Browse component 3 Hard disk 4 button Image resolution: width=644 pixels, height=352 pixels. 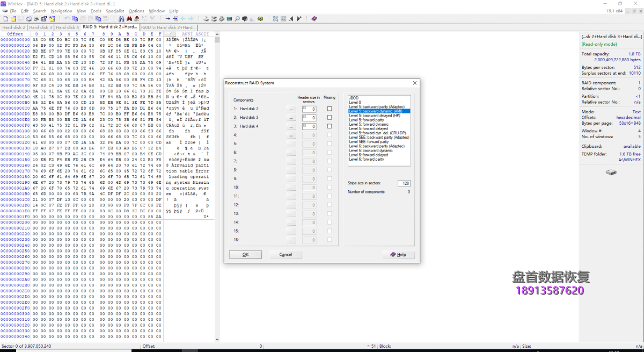tap(291, 126)
